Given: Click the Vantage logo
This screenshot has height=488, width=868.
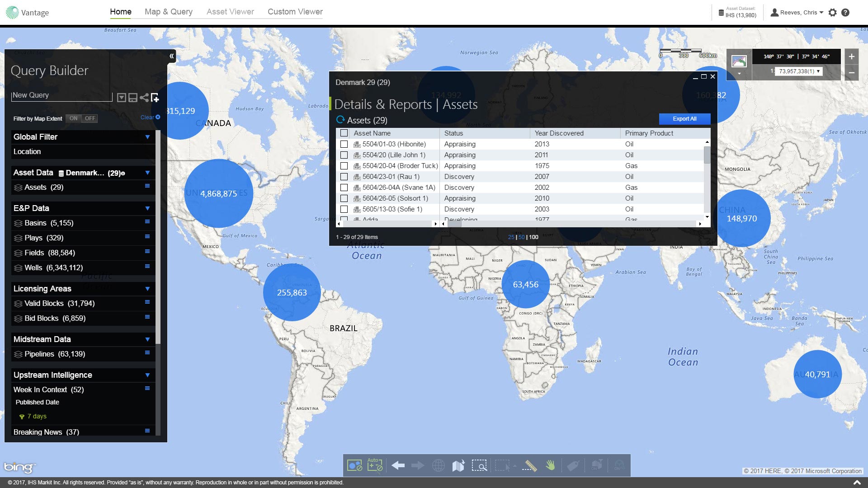Looking at the screenshot, I should click(27, 12).
